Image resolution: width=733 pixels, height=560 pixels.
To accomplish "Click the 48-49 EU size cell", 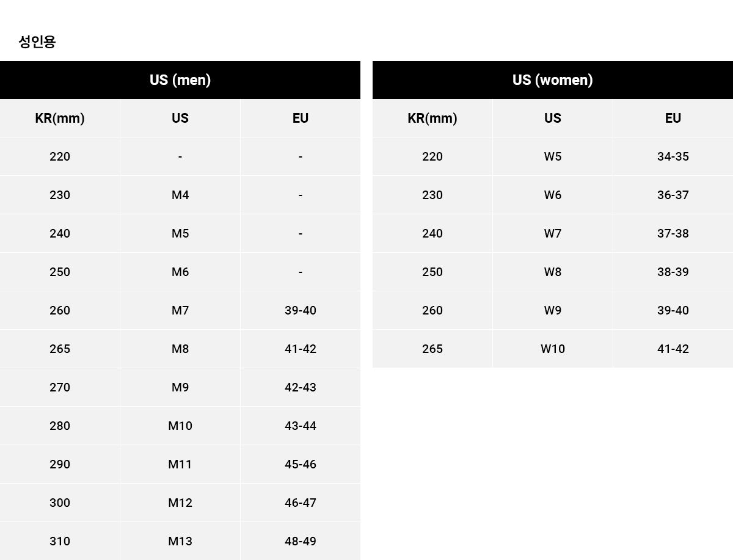I will click(x=301, y=541).
